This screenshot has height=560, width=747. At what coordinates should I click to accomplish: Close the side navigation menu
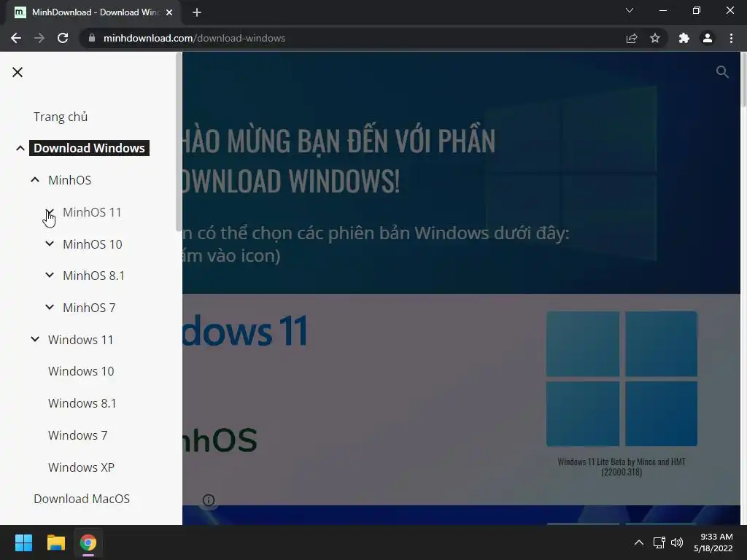(x=18, y=72)
